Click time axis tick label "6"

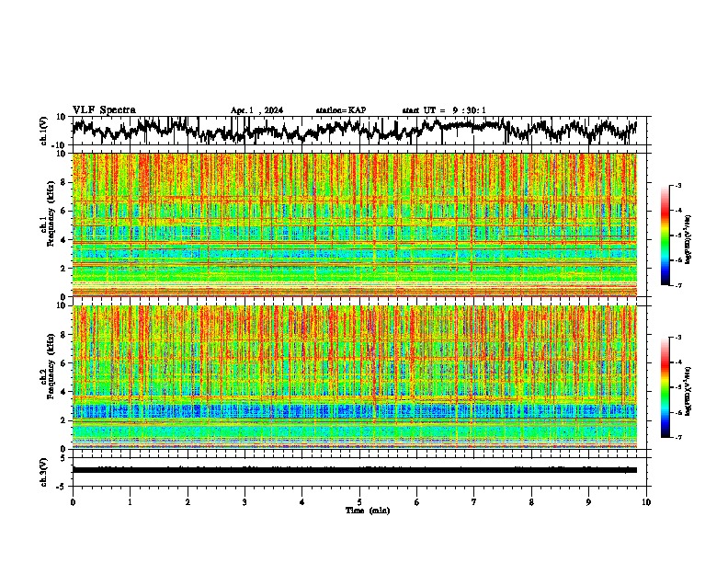(x=417, y=502)
